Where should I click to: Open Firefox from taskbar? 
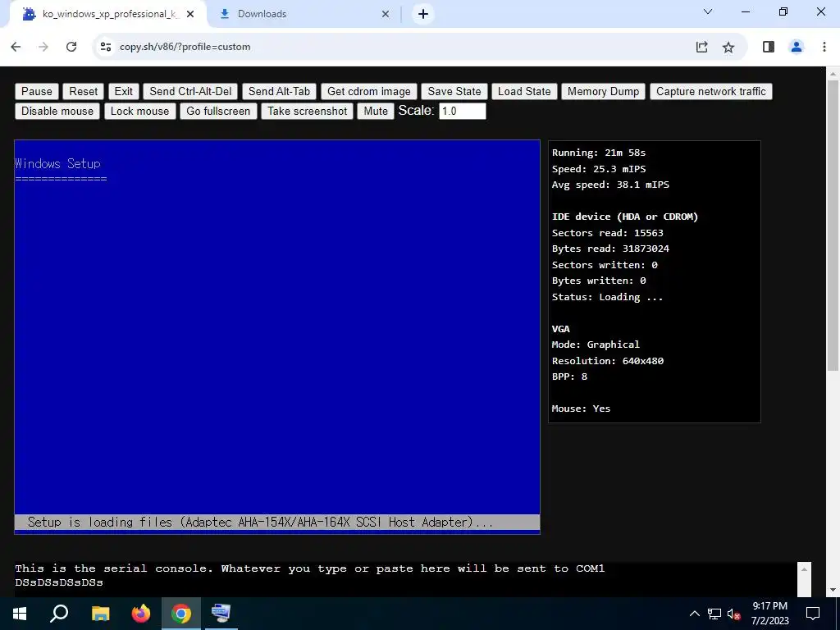141,614
